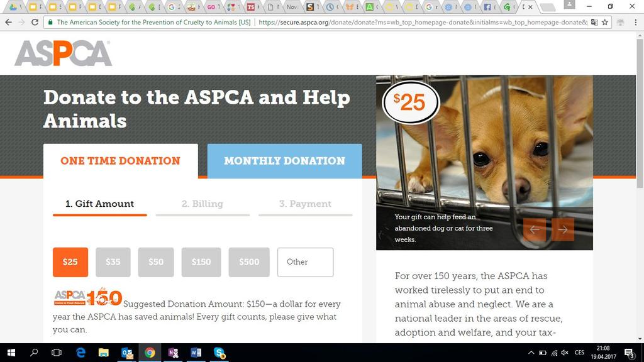Screen dimensions: 644x362
Task: Show previous slide with left arrow
Action: pos(535,229)
